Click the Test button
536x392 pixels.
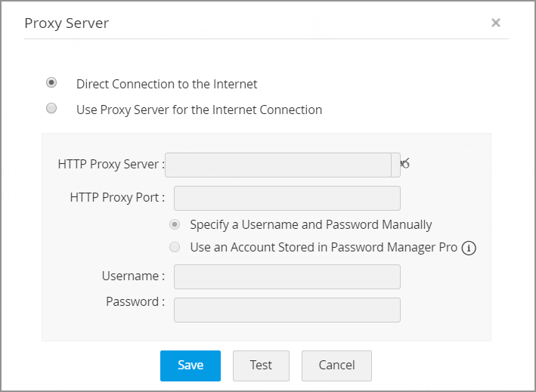261,366
